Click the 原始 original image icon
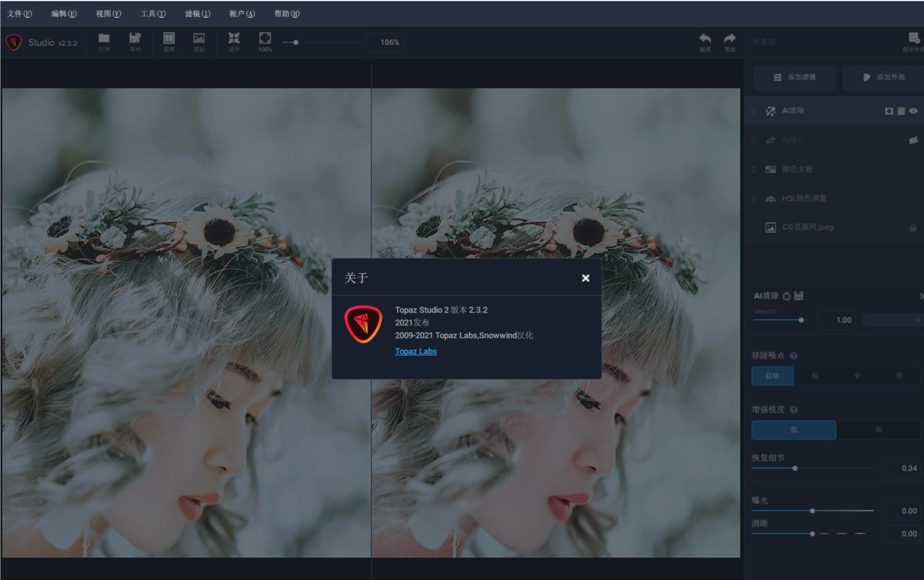The width and height of the screenshot is (924, 580). 199,38
